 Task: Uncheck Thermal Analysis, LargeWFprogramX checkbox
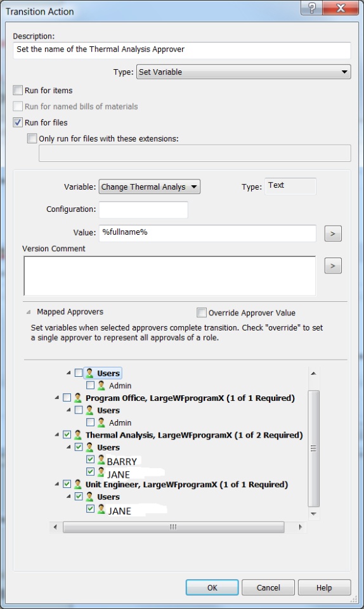67,435
